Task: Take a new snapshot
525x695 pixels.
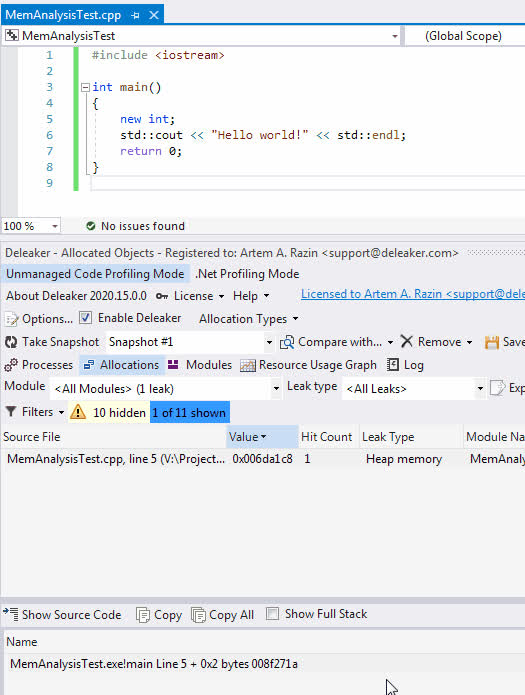Action: click(x=60, y=342)
